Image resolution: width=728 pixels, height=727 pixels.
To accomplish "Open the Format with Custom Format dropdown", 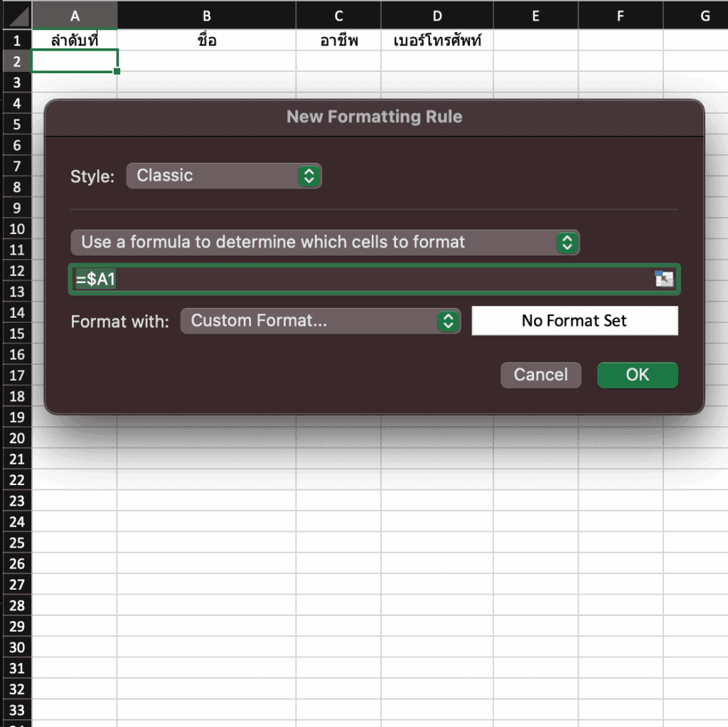I will pyautogui.click(x=321, y=321).
